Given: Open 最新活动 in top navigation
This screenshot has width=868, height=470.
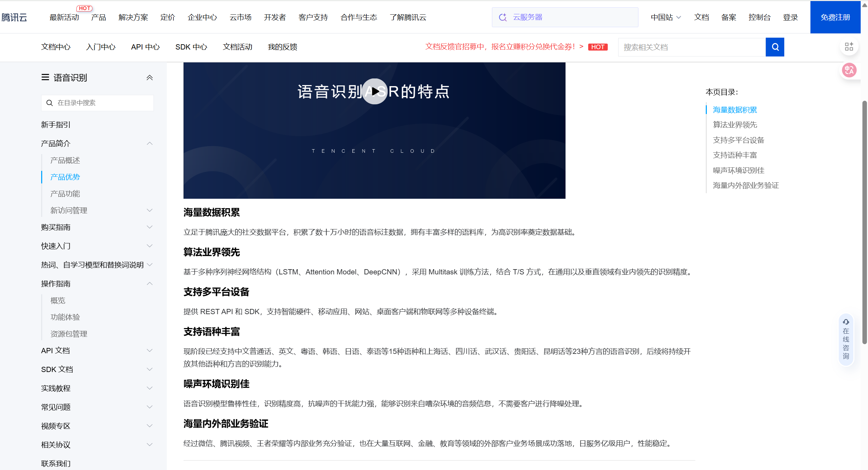Looking at the screenshot, I should [x=64, y=17].
